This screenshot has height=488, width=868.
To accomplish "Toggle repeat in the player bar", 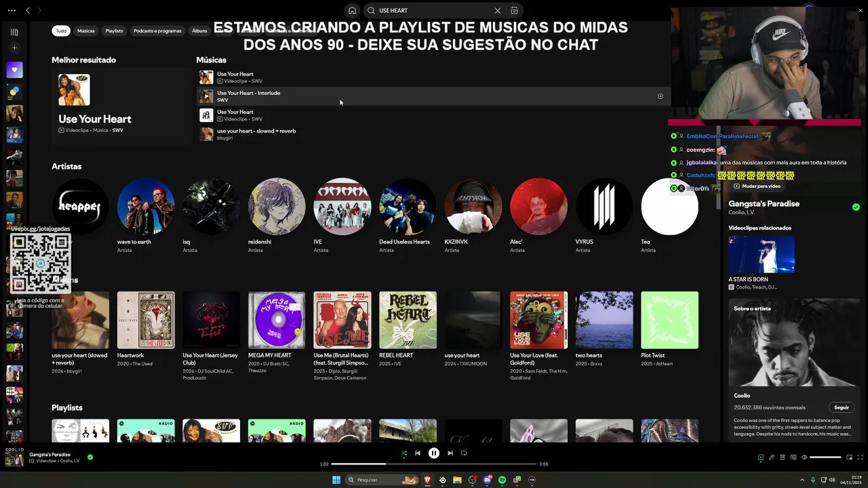I will point(464,453).
